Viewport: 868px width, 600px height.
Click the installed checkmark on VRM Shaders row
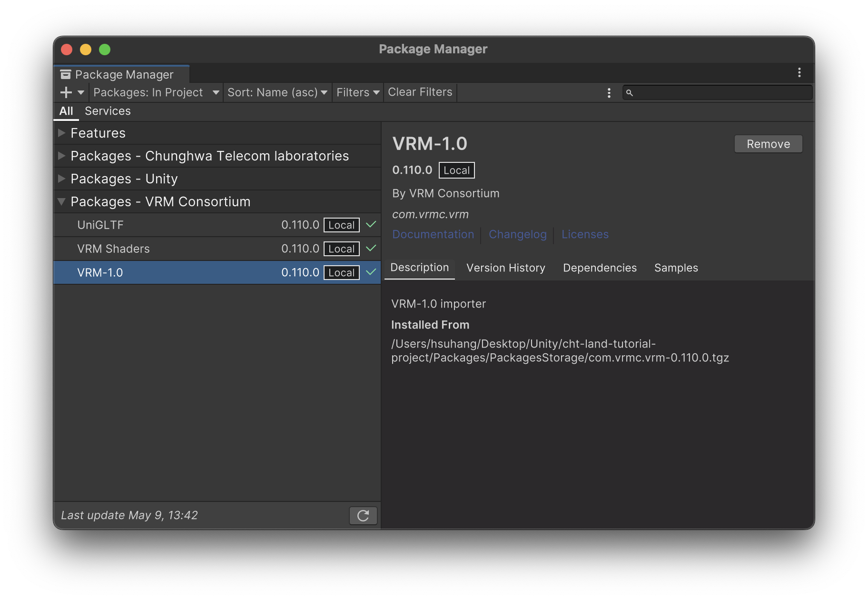tap(371, 248)
